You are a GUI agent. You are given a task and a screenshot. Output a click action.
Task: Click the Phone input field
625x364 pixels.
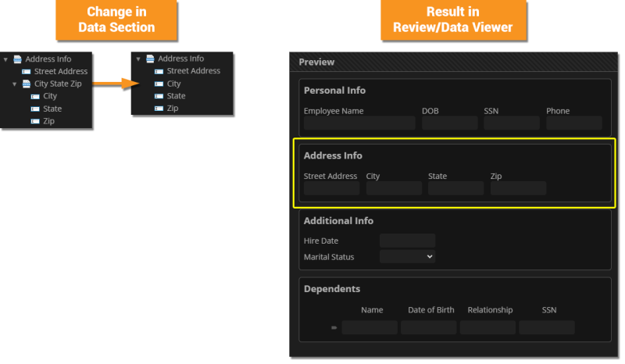point(574,123)
